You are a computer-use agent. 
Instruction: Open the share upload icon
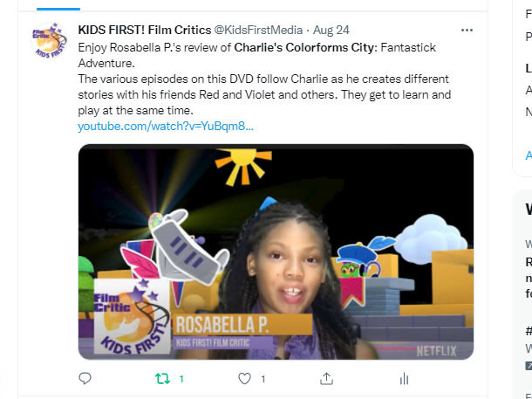pos(326,379)
